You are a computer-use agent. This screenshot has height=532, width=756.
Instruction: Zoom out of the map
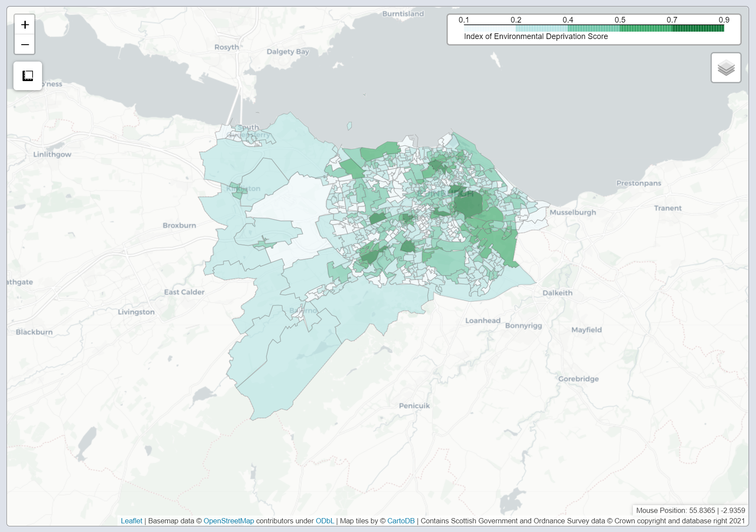25,45
